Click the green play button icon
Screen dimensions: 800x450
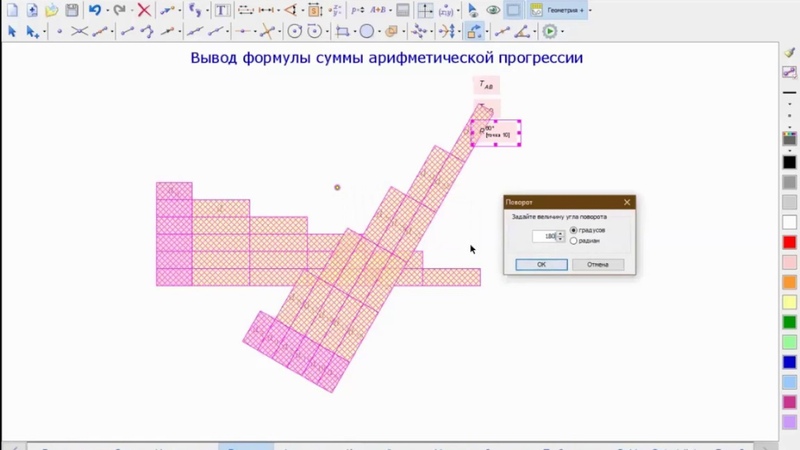coord(549,32)
